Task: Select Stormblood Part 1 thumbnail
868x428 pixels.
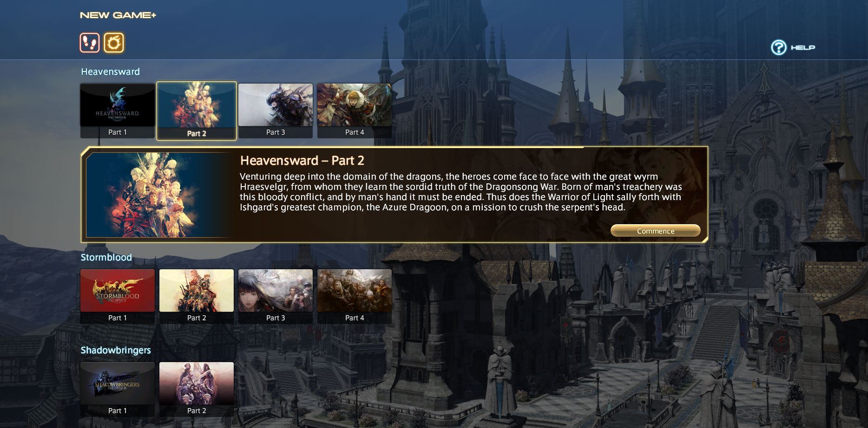Action: 118,296
